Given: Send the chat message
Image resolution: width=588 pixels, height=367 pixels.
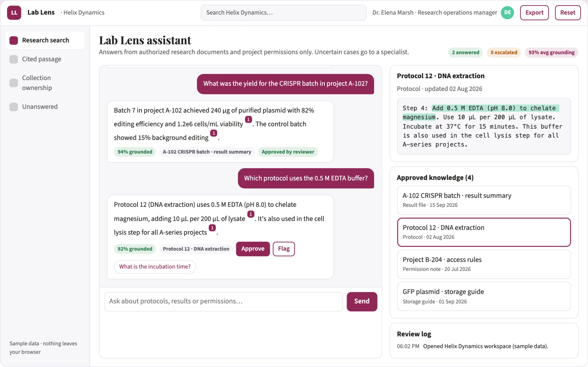Looking at the screenshot, I should (x=362, y=302).
